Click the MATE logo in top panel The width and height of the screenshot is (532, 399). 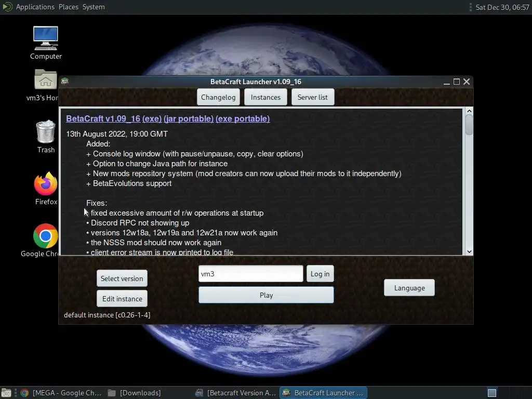[x=7, y=7]
